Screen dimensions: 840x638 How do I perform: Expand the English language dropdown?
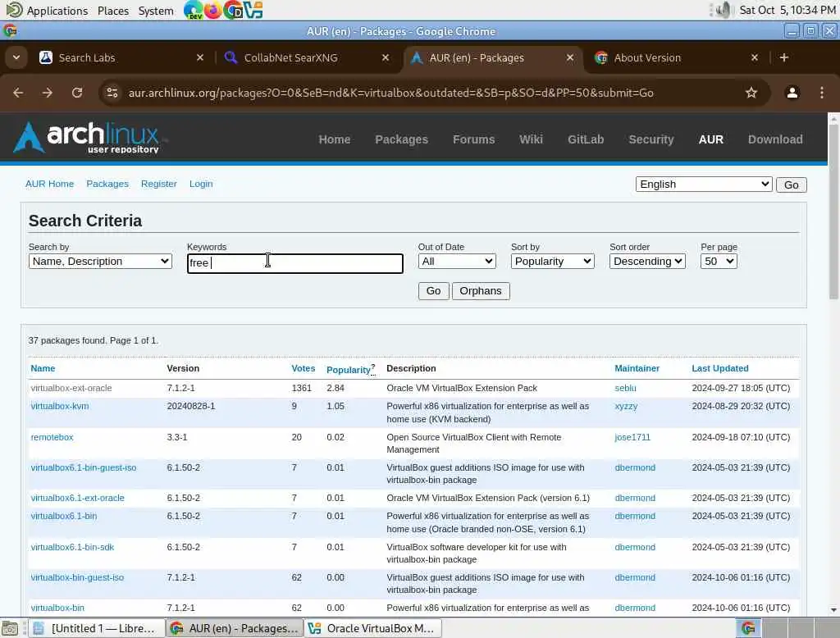[x=704, y=185]
